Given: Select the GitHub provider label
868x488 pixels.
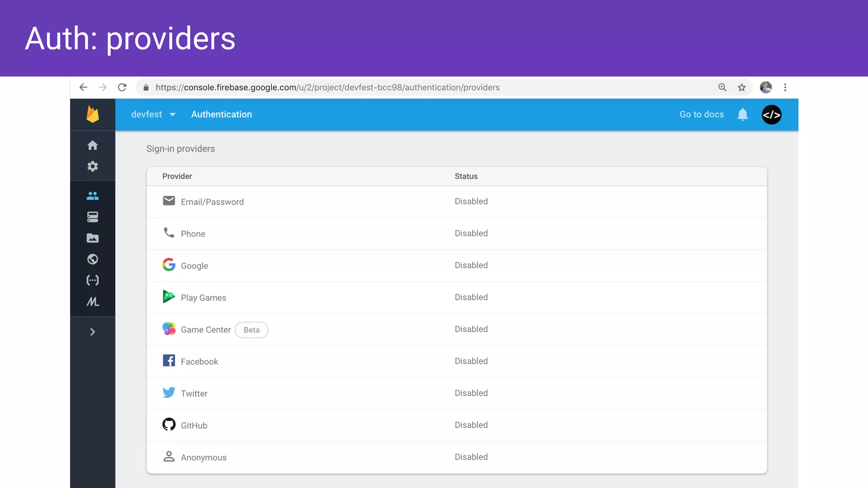Looking at the screenshot, I should [194, 426].
